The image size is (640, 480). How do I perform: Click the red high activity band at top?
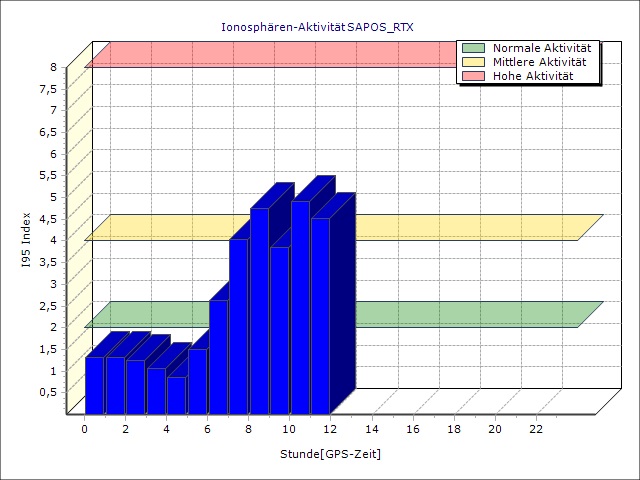[270, 54]
